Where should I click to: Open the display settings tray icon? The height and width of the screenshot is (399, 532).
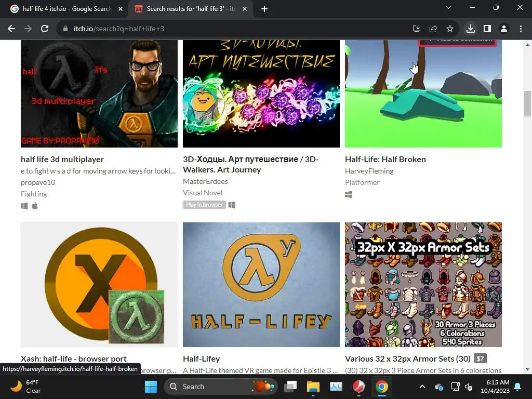point(455,387)
